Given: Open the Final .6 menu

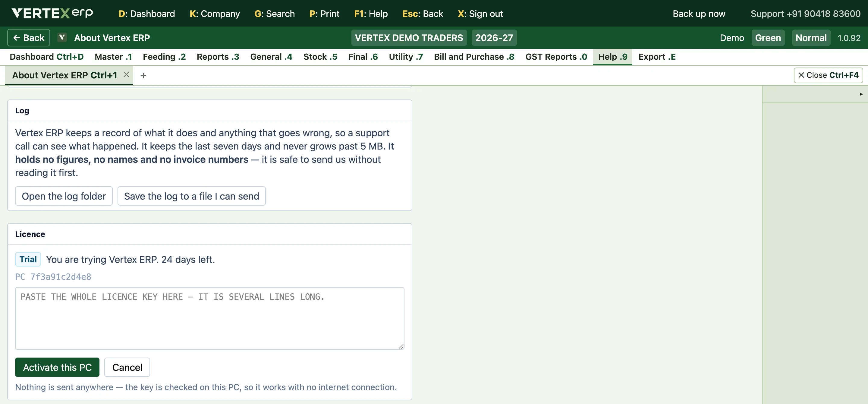Looking at the screenshot, I should click(x=363, y=57).
